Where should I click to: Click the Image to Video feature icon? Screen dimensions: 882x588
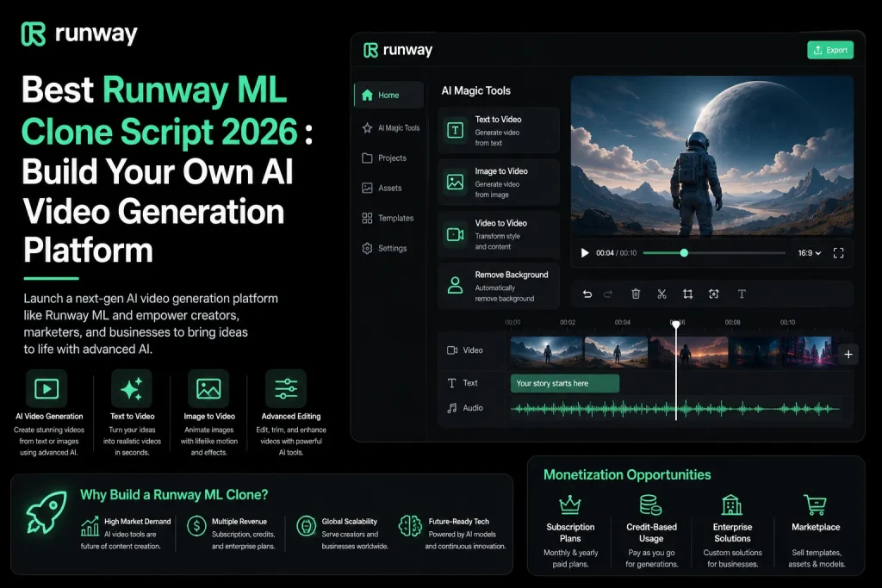coord(208,388)
